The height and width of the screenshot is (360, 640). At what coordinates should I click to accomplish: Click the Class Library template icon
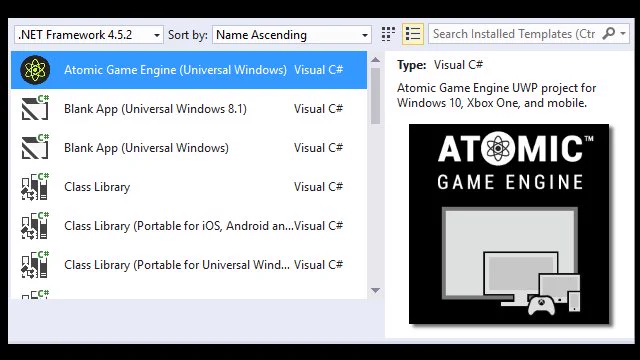(35, 187)
